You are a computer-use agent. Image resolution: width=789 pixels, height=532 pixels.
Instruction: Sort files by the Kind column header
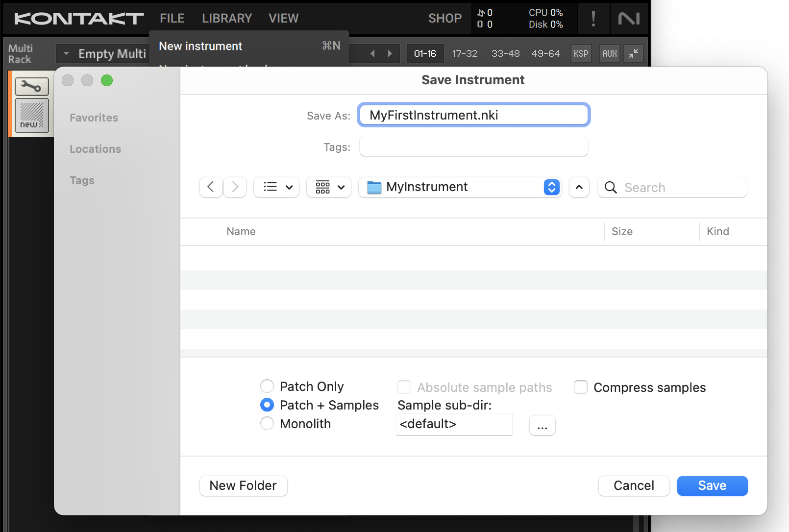coord(717,231)
